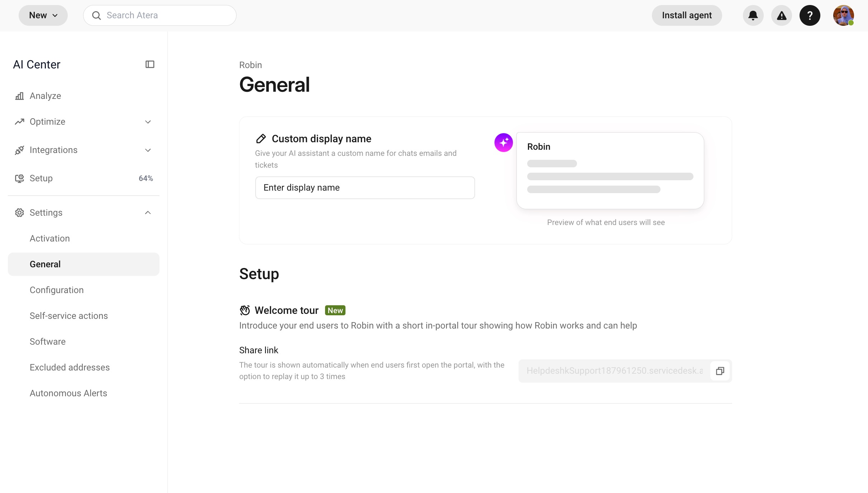
Task: Select Activation under Settings
Action: click(84, 239)
